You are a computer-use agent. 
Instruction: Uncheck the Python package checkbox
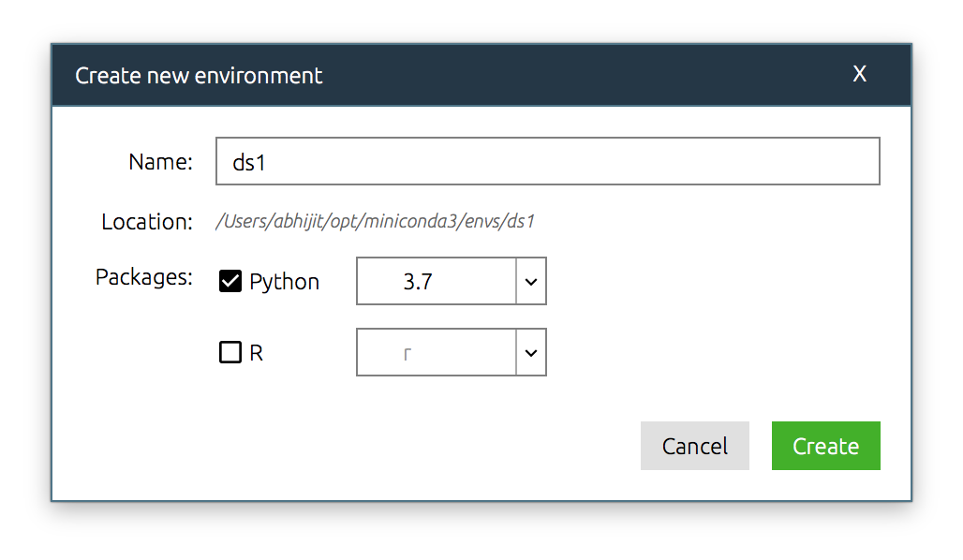coord(230,281)
